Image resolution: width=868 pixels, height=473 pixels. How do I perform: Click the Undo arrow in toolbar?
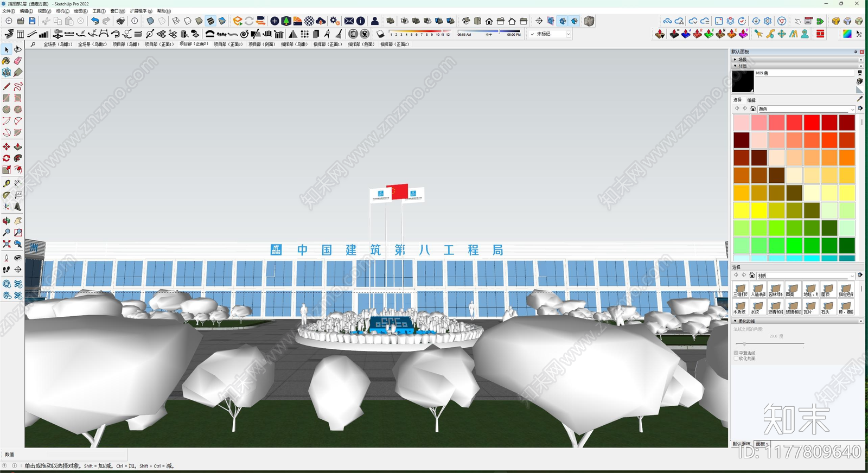(95, 21)
